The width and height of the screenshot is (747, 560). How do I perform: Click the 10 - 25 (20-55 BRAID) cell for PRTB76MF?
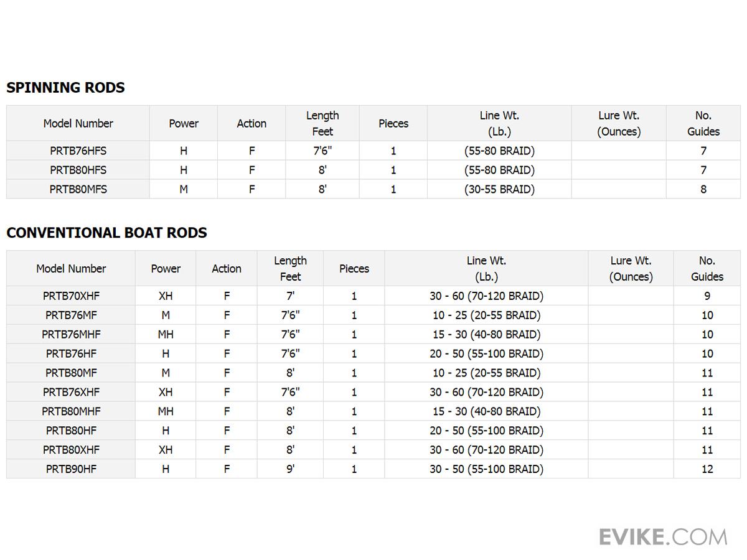click(x=486, y=315)
